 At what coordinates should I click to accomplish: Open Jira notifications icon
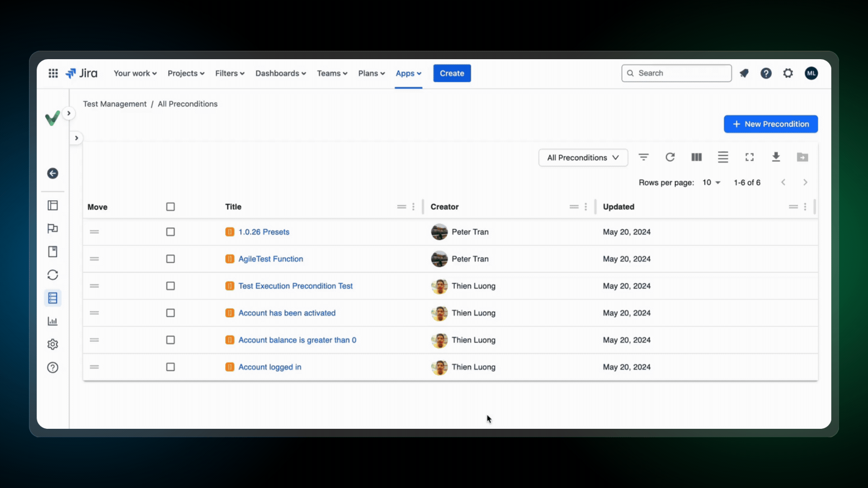click(x=744, y=73)
